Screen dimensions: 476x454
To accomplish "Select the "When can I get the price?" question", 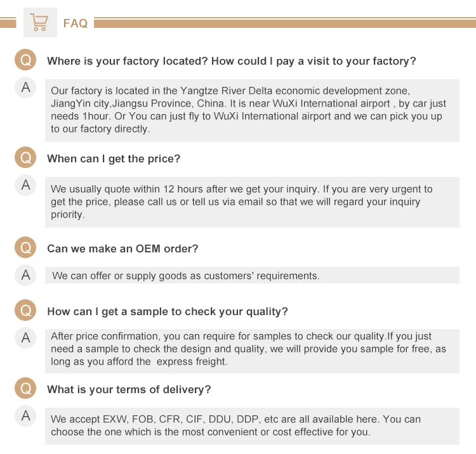I will pos(114,159).
